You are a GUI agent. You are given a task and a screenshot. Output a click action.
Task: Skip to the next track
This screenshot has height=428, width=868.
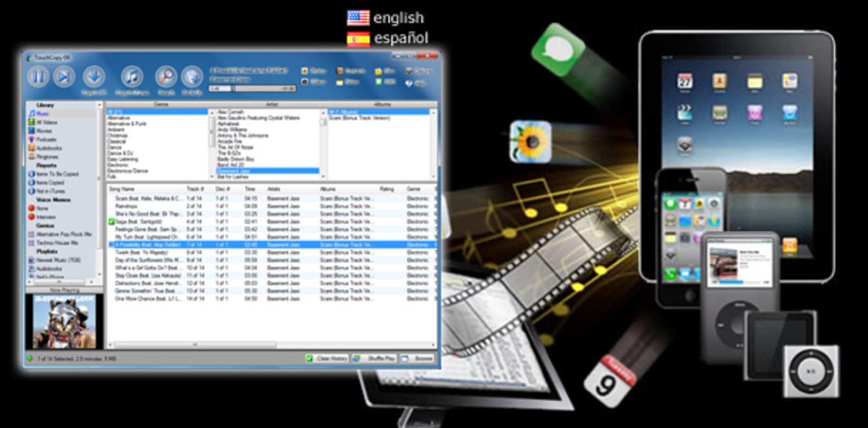(x=64, y=77)
